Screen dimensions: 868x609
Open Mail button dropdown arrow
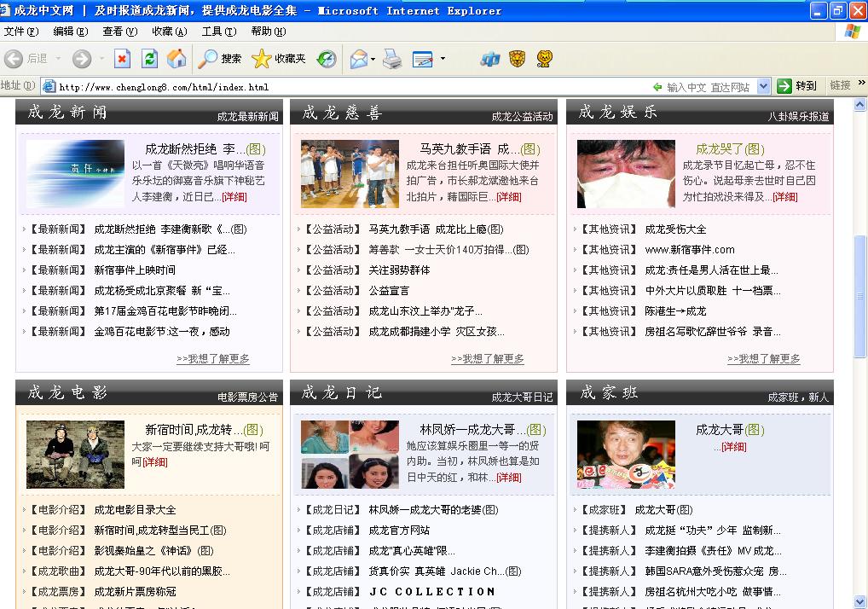coord(373,59)
